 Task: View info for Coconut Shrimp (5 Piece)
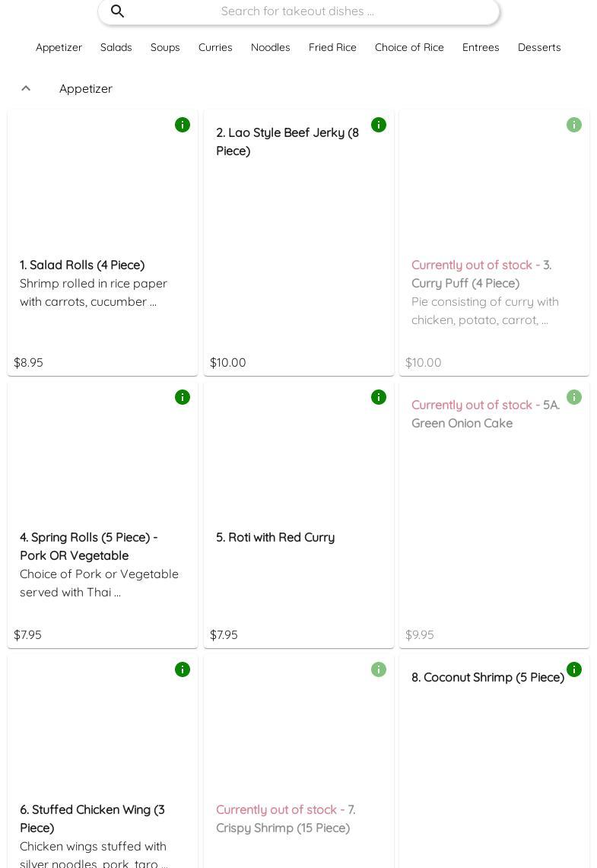[x=574, y=669]
